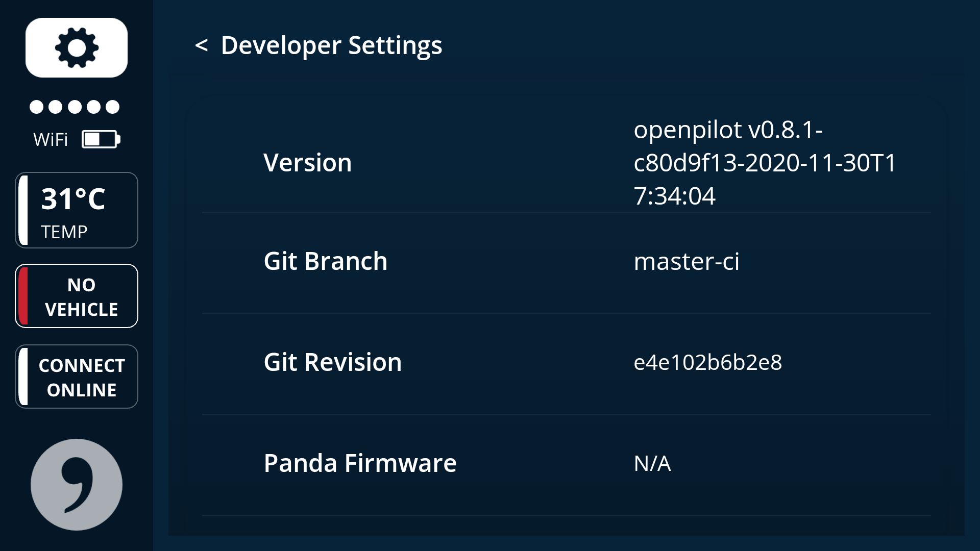Click the battery indicator icon
Image resolution: width=980 pixels, height=551 pixels.
[100, 138]
